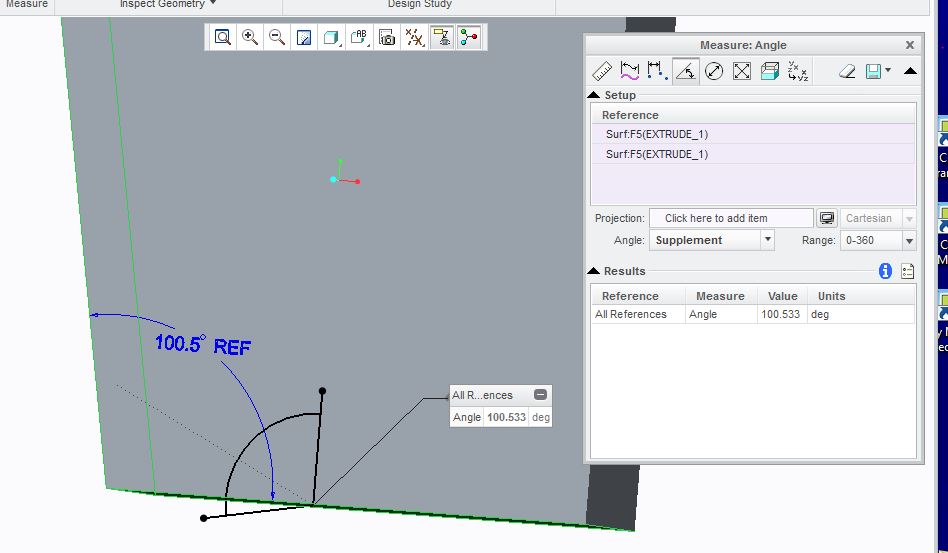This screenshot has height=553, width=948.
Task: Open the Inspect Geometry menu
Action: (x=167, y=4)
